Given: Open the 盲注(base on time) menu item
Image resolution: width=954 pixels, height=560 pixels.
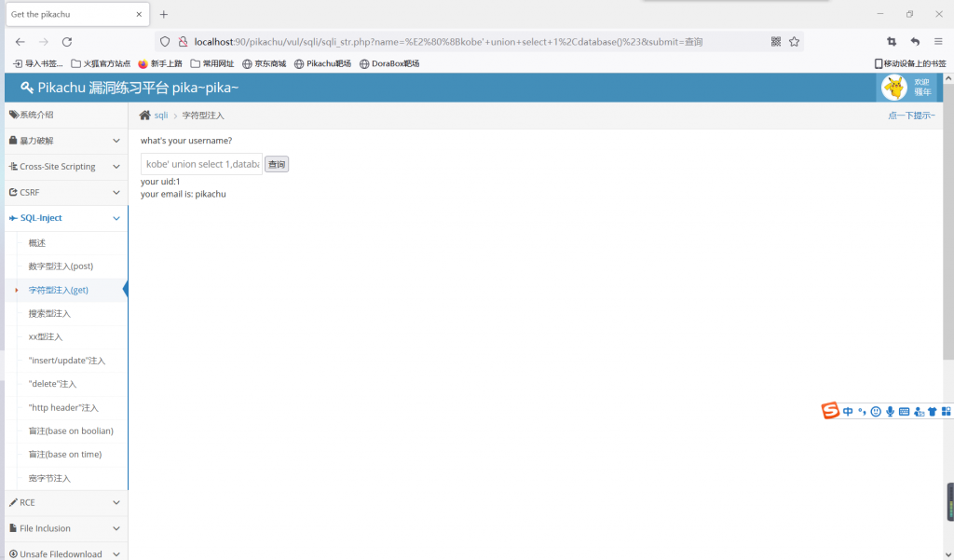Looking at the screenshot, I should pos(64,455).
